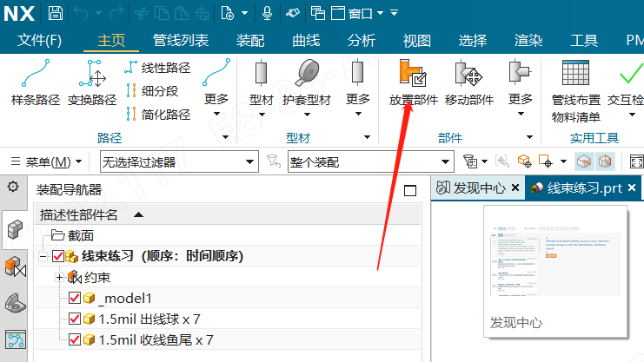The image size is (644, 362).
Task: Click the 移动部件 move part tool
Action: coord(469,82)
